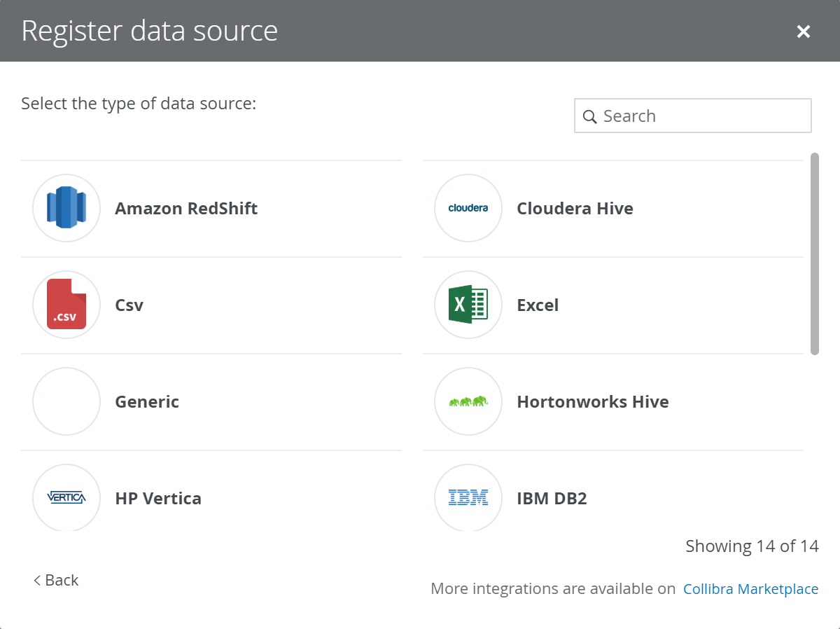Open the Collibra Marketplace link
840x629 pixels.
[750, 589]
